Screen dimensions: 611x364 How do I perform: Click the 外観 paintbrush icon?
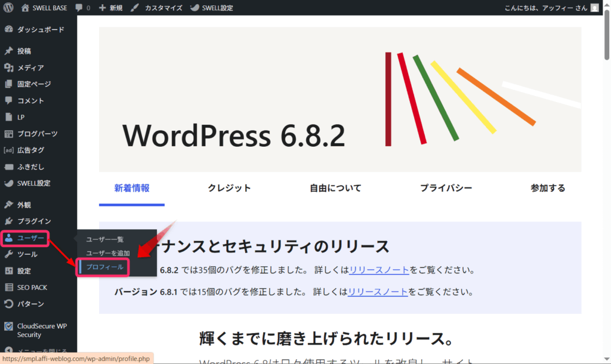click(x=8, y=205)
